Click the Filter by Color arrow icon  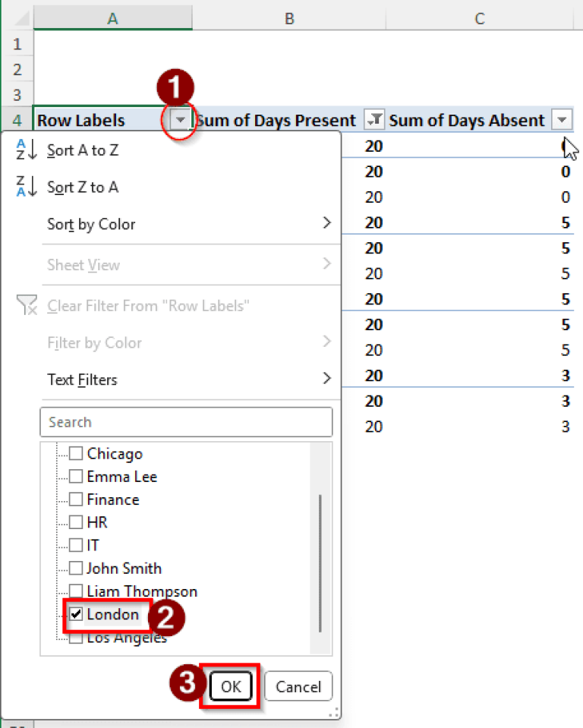tap(326, 342)
